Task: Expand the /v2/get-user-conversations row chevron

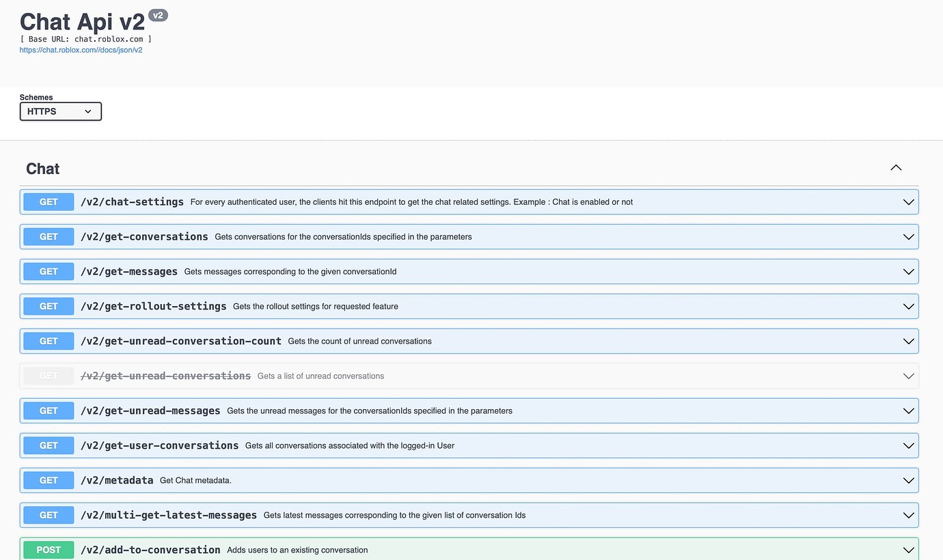Action: coord(908,446)
